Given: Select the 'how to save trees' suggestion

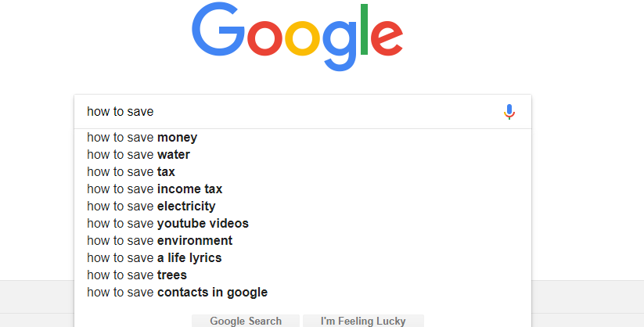Looking at the screenshot, I should click(x=303, y=275).
